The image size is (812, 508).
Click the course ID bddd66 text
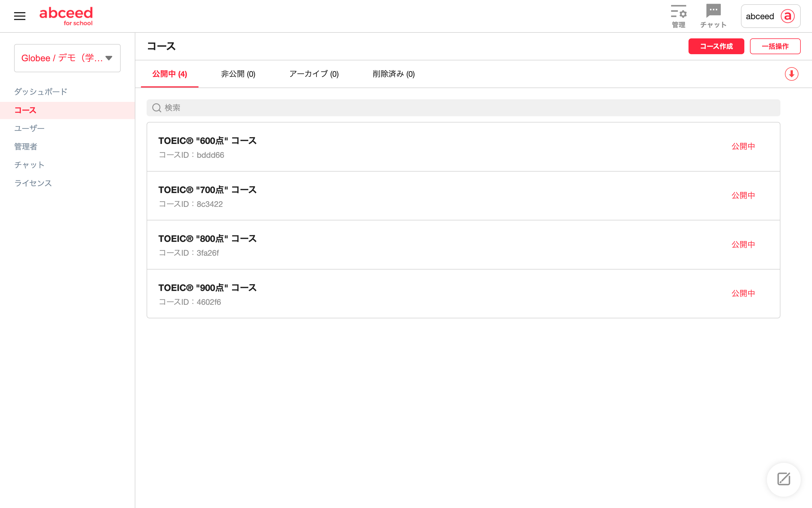pos(191,155)
